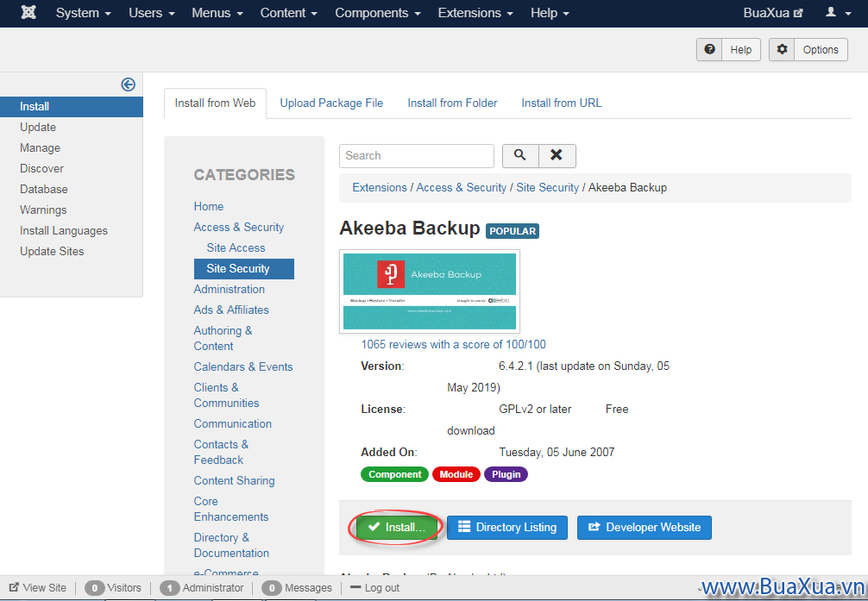Image resolution: width=868 pixels, height=601 pixels.
Task: Click the Module tag badge
Action: pyautogui.click(x=456, y=475)
